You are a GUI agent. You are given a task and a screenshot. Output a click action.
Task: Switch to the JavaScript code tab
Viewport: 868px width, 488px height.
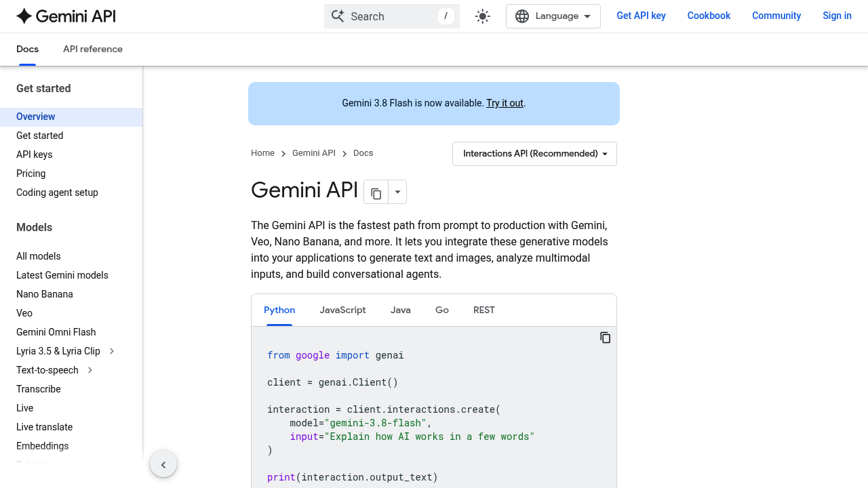click(342, 310)
